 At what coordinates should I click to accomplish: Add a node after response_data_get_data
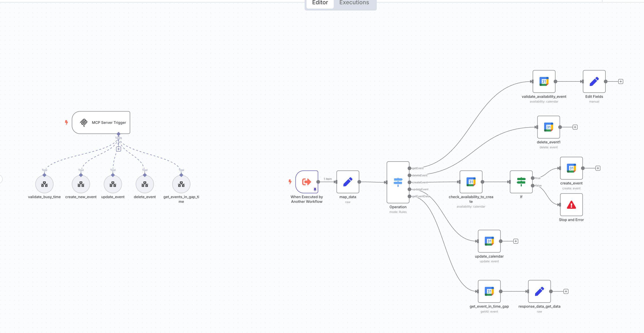pyautogui.click(x=566, y=291)
